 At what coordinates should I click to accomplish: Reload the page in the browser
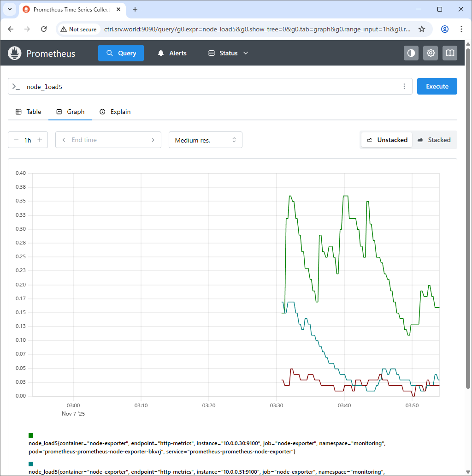(44, 29)
